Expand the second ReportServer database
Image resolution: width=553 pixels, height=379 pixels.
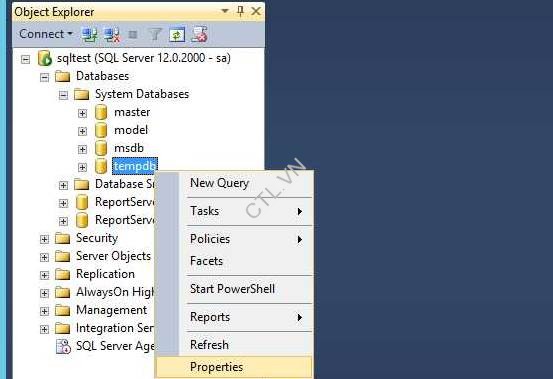pos(63,221)
